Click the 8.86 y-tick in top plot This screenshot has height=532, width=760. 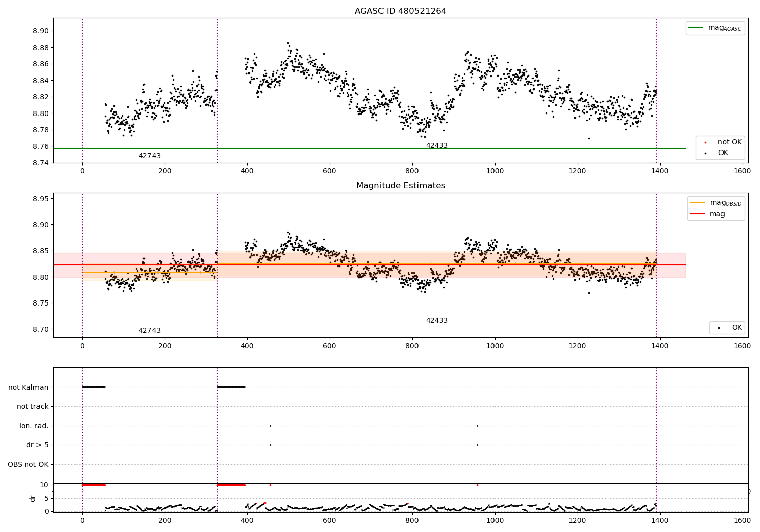tap(40, 64)
